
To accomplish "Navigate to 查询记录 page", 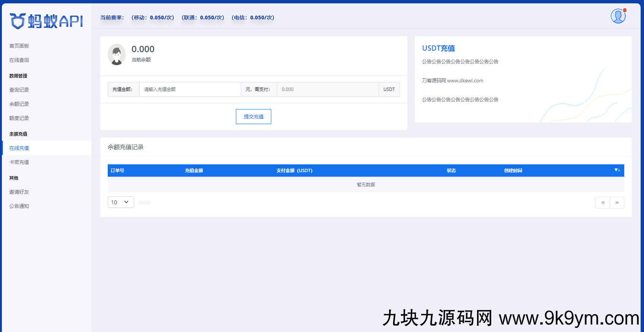I will [19, 90].
